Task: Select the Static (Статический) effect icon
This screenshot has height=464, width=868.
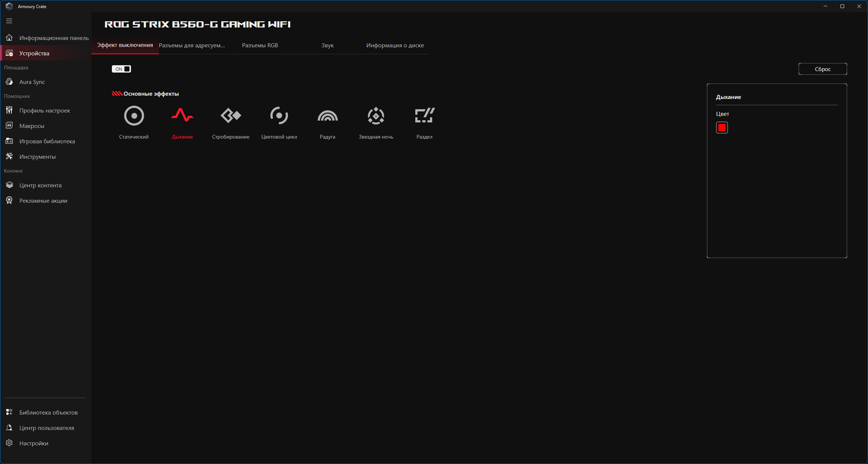Action: tap(134, 116)
